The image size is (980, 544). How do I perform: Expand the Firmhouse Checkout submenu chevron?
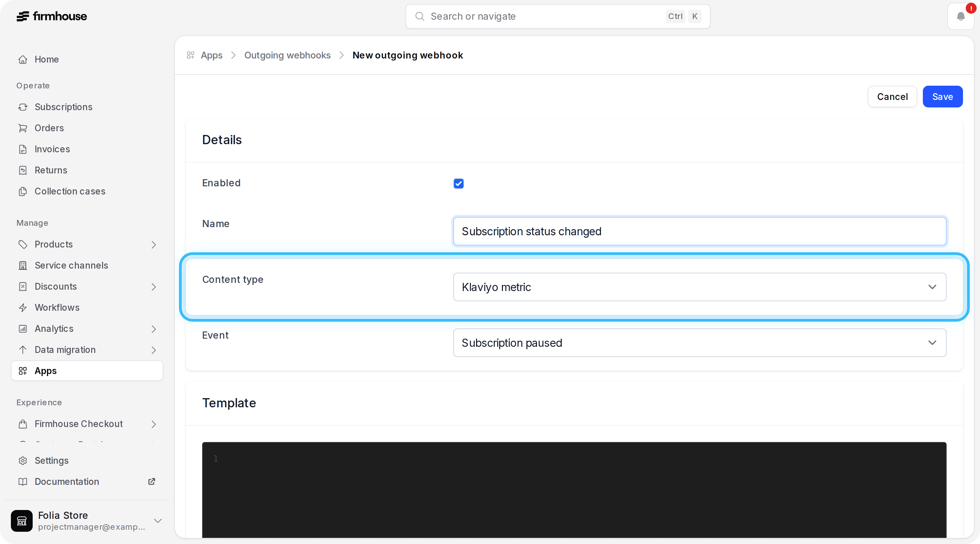pyautogui.click(x=154, y=424)
